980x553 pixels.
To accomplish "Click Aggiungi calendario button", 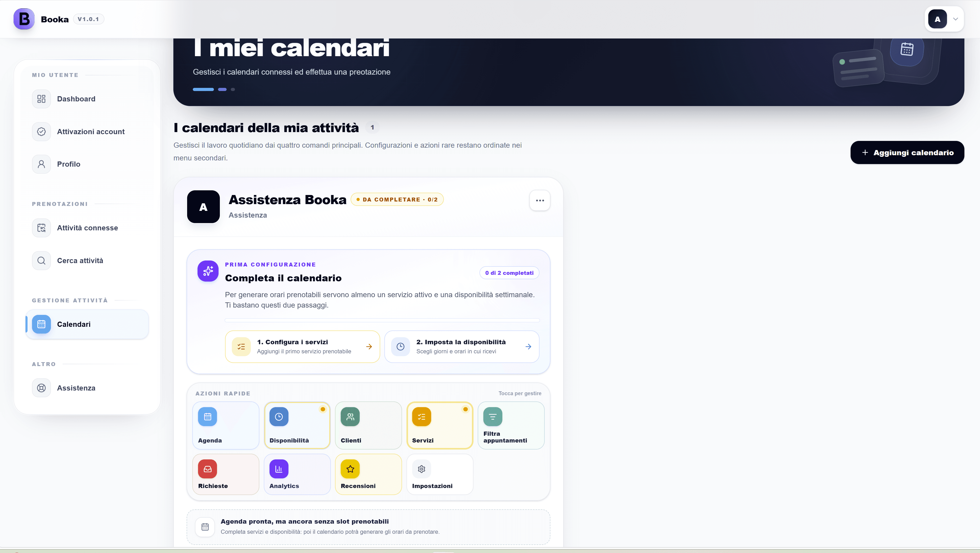I will coord(907,153).
